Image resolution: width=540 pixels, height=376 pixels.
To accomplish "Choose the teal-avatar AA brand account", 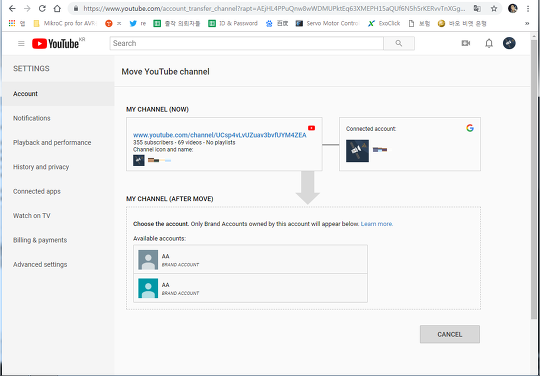I will 250,288.
